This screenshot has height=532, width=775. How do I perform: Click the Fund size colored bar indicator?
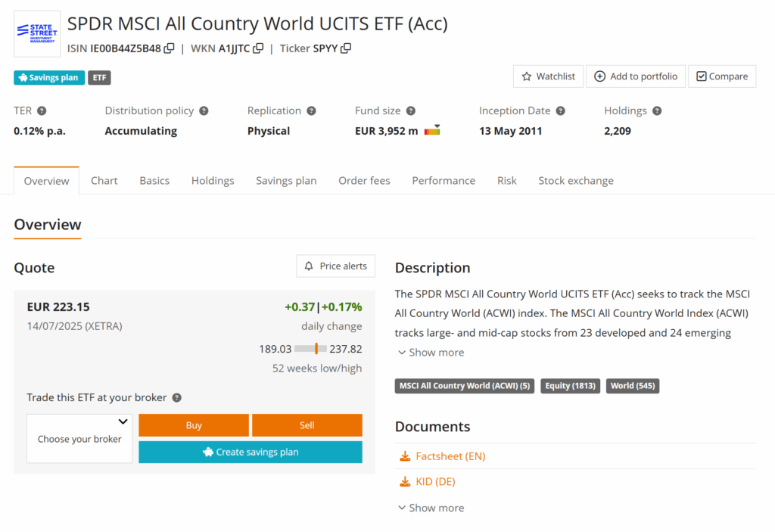point(432,131)
